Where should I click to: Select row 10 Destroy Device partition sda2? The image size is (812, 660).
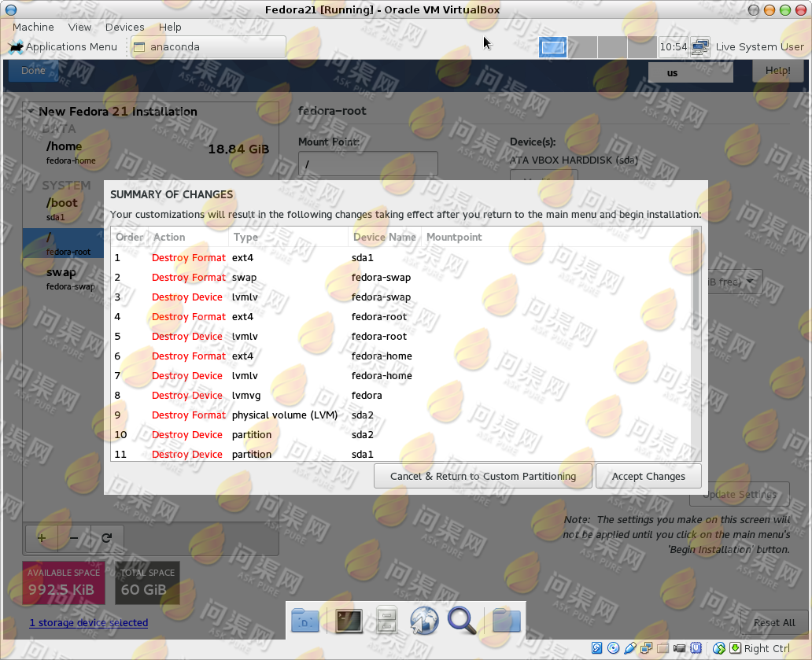(x=402, y=435)
